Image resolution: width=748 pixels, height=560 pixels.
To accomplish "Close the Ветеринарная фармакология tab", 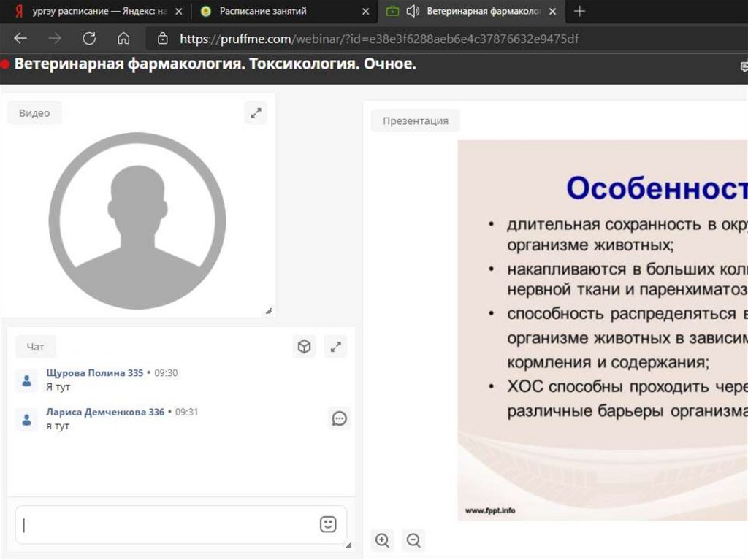I will click(x=553, y=12).
